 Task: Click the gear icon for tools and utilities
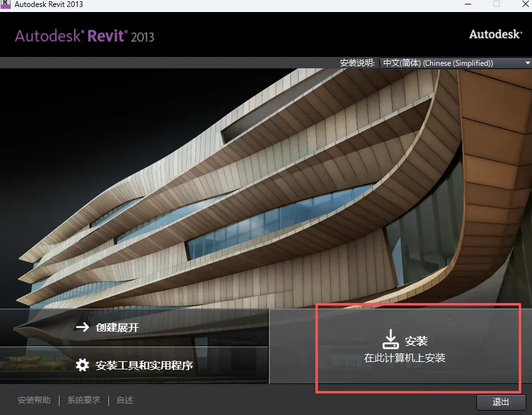click(82, 365)
